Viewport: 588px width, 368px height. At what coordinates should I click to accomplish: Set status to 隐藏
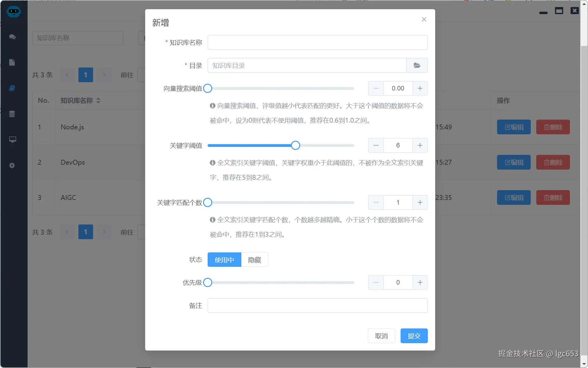(x=254, y=260)
